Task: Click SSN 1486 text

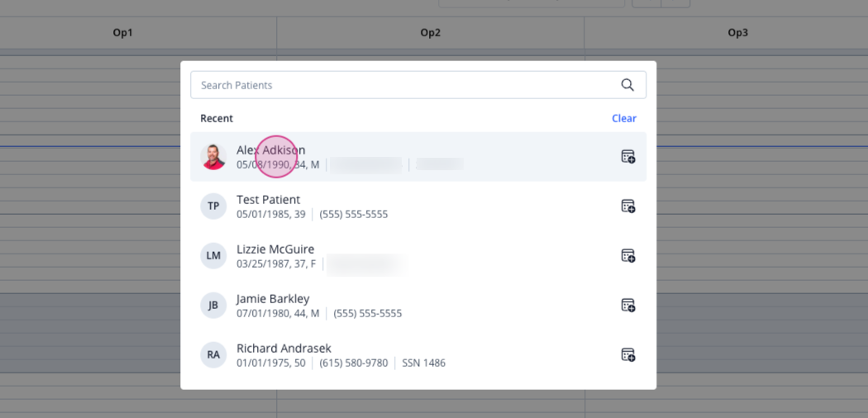Action: [423, 363]
